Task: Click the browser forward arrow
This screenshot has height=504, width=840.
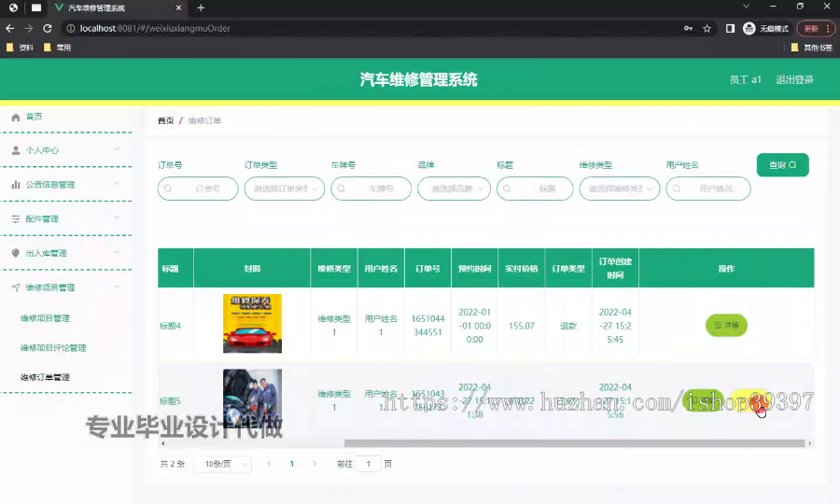Action: pos(28,28)
